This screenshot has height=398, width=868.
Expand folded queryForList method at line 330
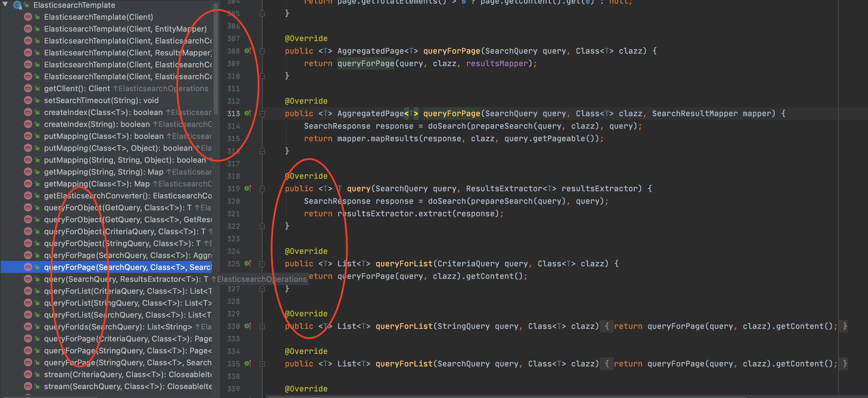click(262, 326)
